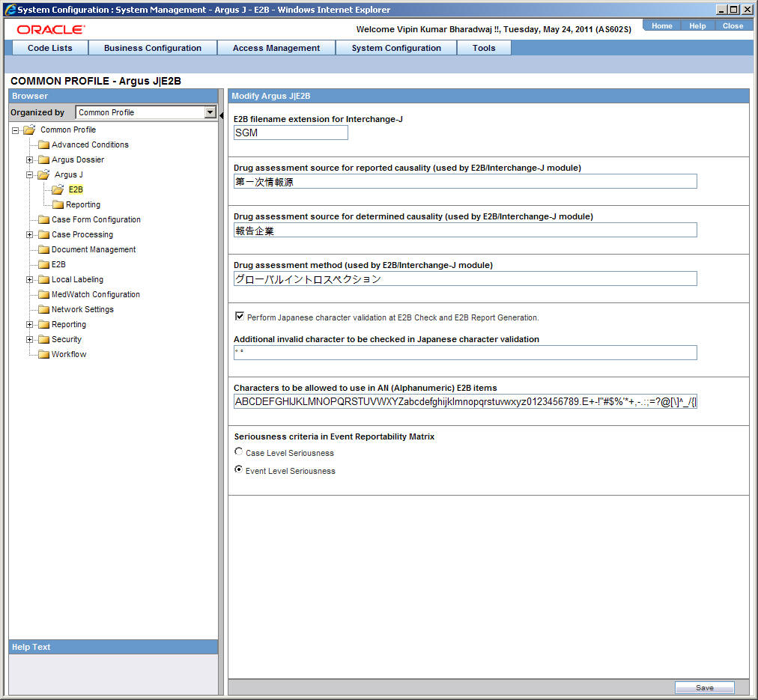Click the Security folder icon
This screenshot has width=758, height=700.
tap(44, 340)
